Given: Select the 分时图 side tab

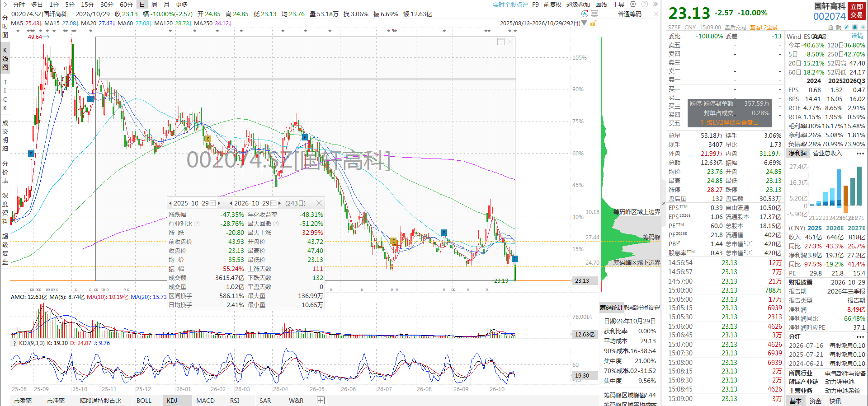Looking at the screenshot, I should click(x=5, y=27).
